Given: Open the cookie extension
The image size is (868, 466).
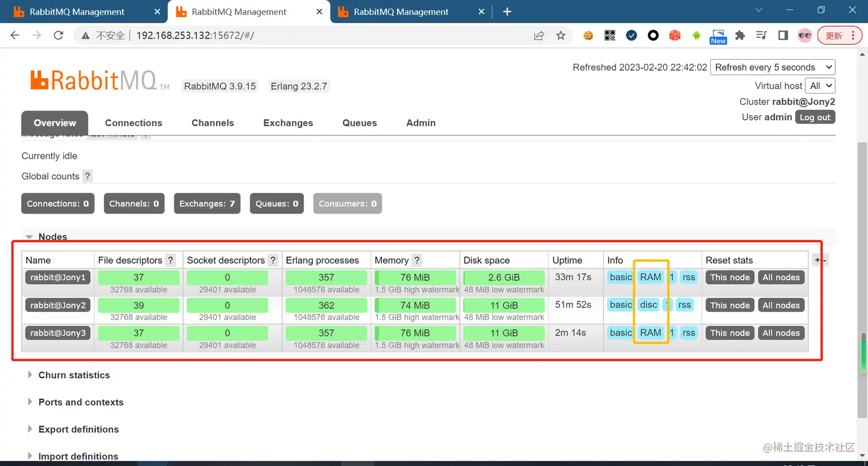Looking at the screenshot, I should (x=588, y=36).
